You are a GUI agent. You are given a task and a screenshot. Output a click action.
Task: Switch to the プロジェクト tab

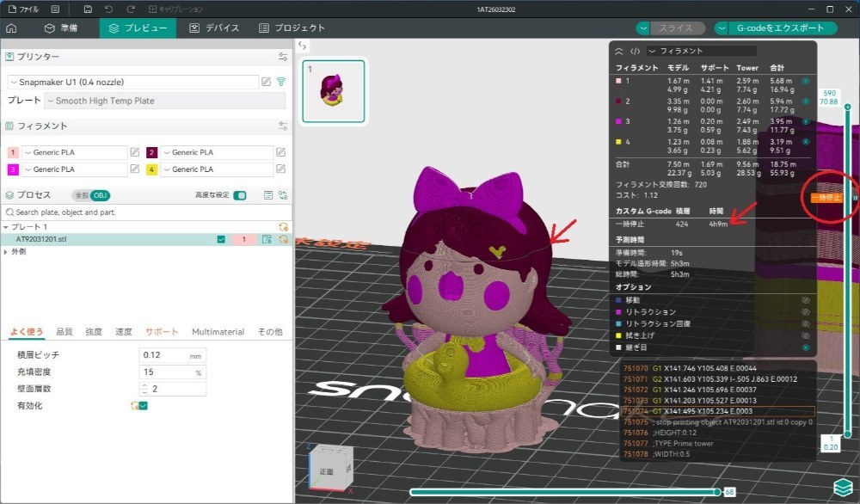[x=292, y=28]
